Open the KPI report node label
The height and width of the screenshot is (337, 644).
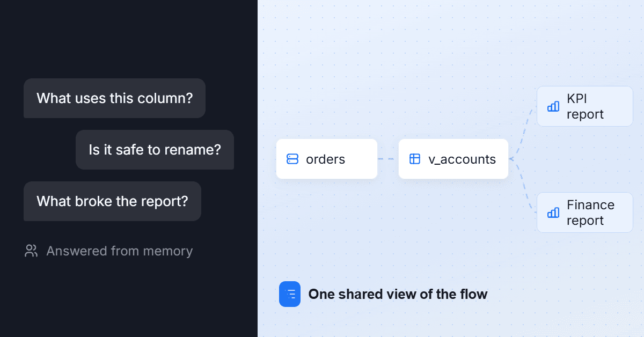click(x=585, y=106)
